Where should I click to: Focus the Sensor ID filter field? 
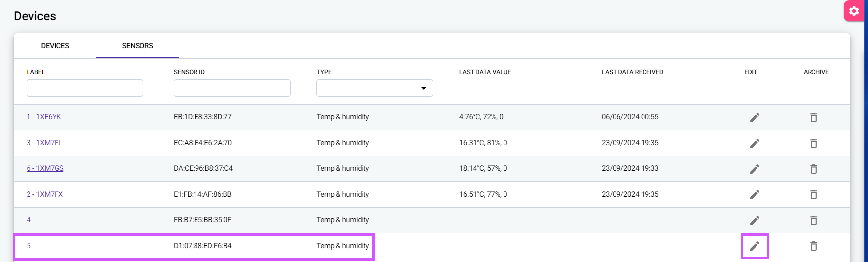[232, 88]
